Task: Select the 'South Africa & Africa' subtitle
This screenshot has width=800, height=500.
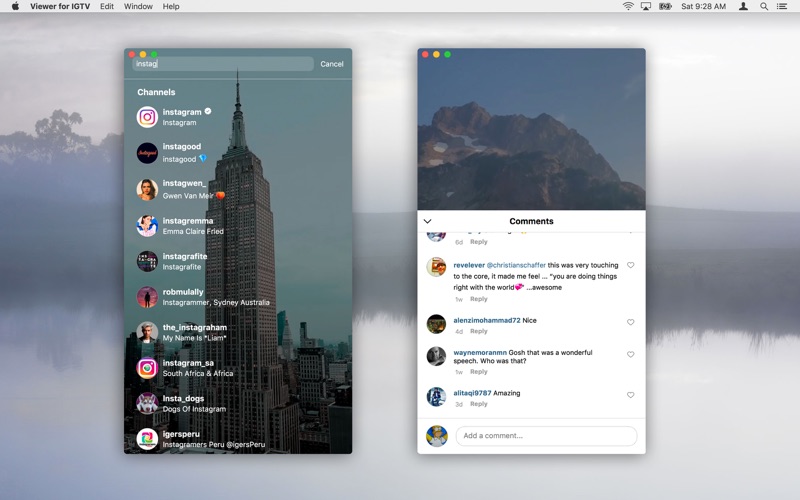Action: 197,373
